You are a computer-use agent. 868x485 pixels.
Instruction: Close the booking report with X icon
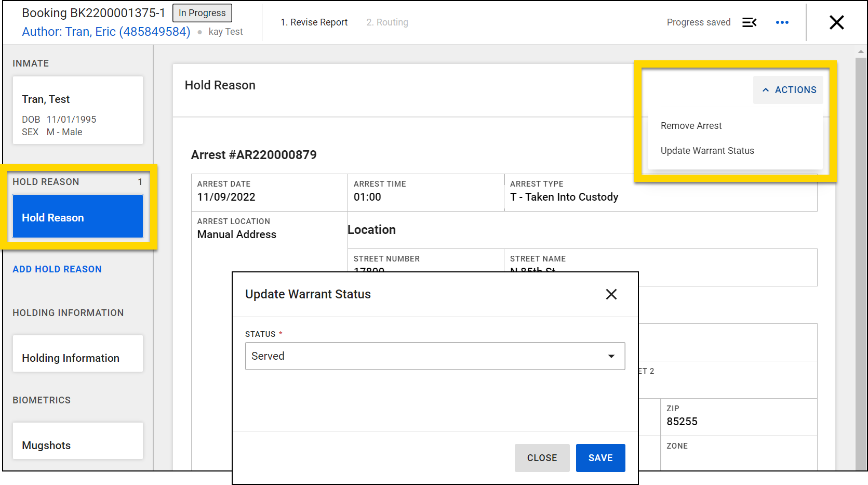click(836, 22)
